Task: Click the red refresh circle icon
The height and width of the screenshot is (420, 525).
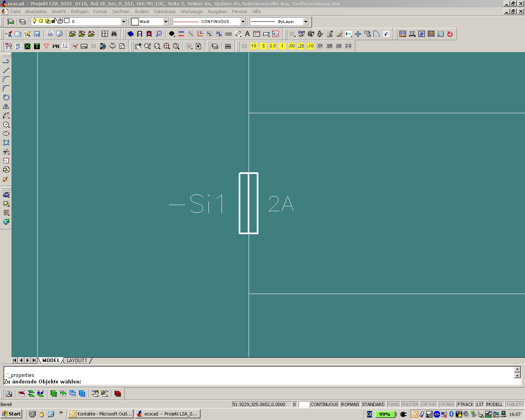Action: coord(450,34)
